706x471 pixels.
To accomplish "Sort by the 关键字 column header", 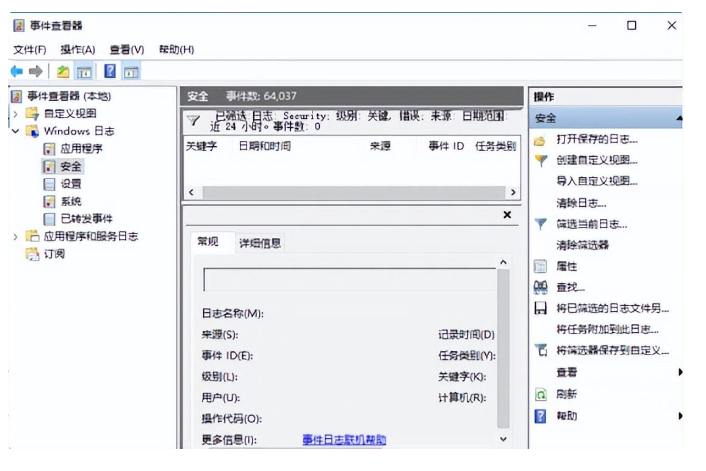I will click(202, 146).
